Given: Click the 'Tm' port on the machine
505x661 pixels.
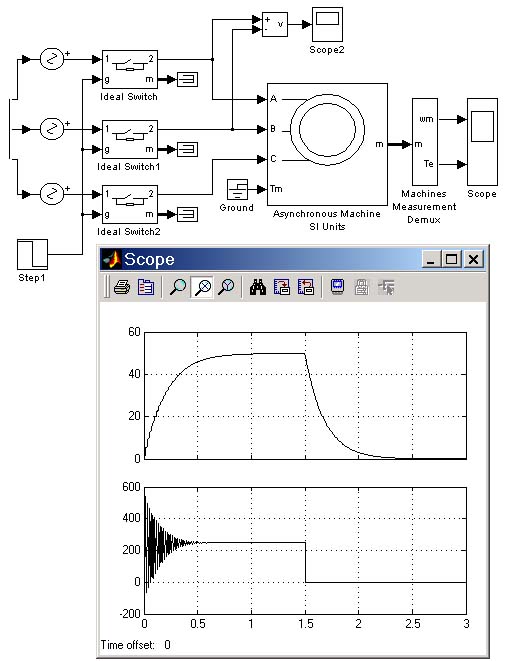Looking at the screenshot, I should [276, 189].
